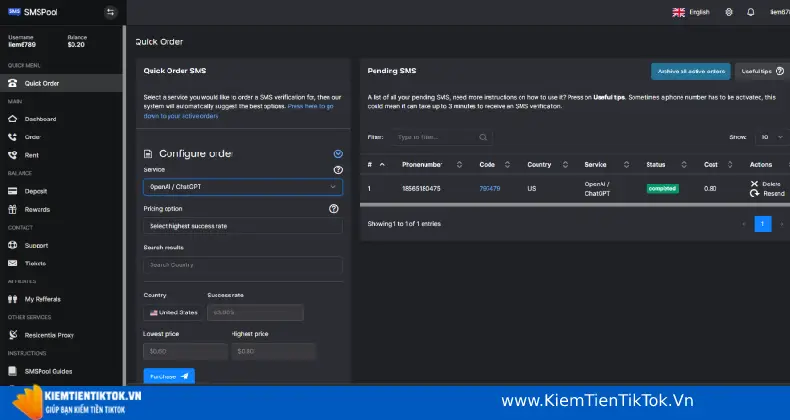Open Quick Order in sidebar
The height and width of the screenshot is (420, 790).
click(x=61, y=83)
